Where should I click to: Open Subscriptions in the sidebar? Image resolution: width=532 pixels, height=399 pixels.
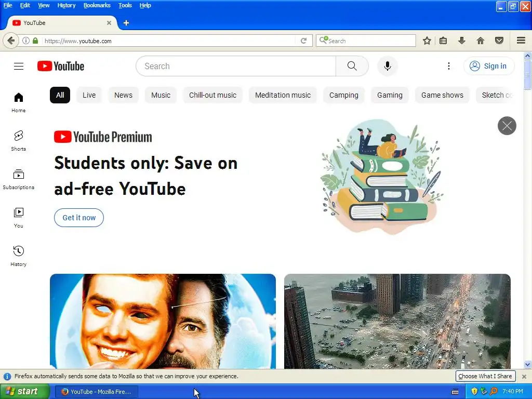(19, 179)
